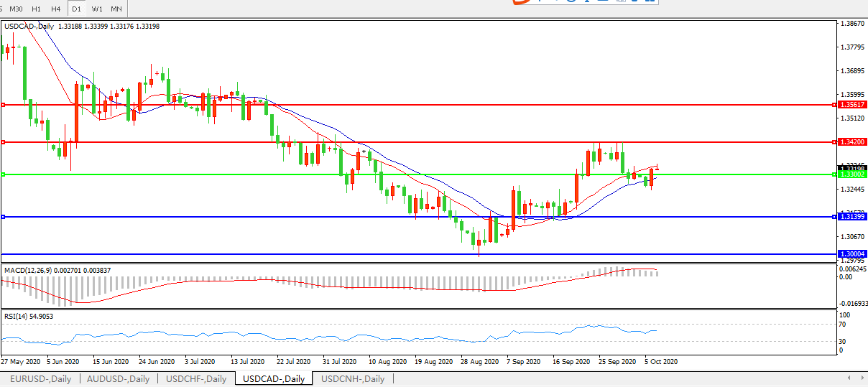The width and height of the screenshot is (868, 387).
Task: Pick the green 1.33002 level label
Action: click(x=853, y=174)
